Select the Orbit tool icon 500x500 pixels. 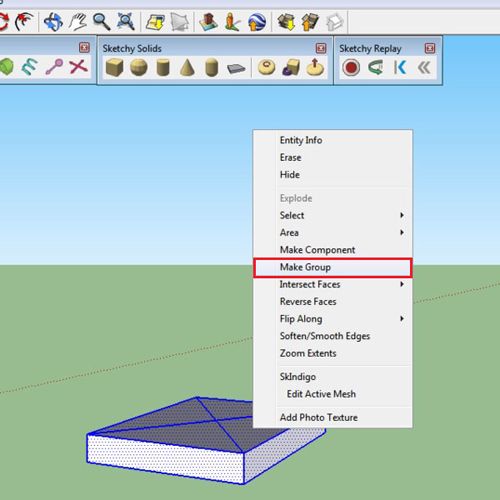[x=53, y=22]
